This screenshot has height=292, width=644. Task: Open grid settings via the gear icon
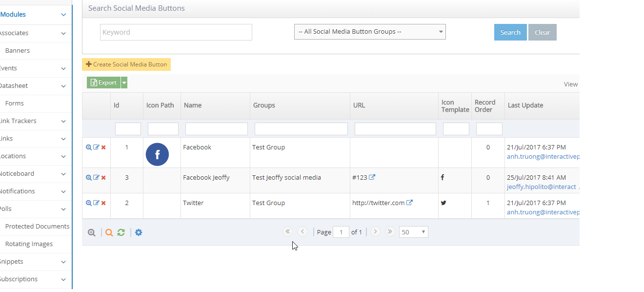coord(139,232)
